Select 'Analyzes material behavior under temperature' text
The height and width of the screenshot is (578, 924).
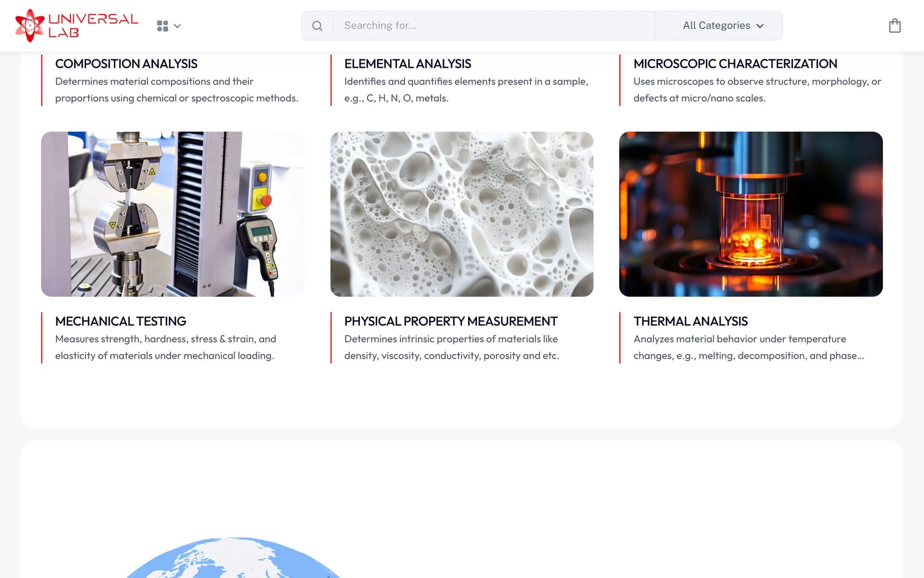point(748,347)
